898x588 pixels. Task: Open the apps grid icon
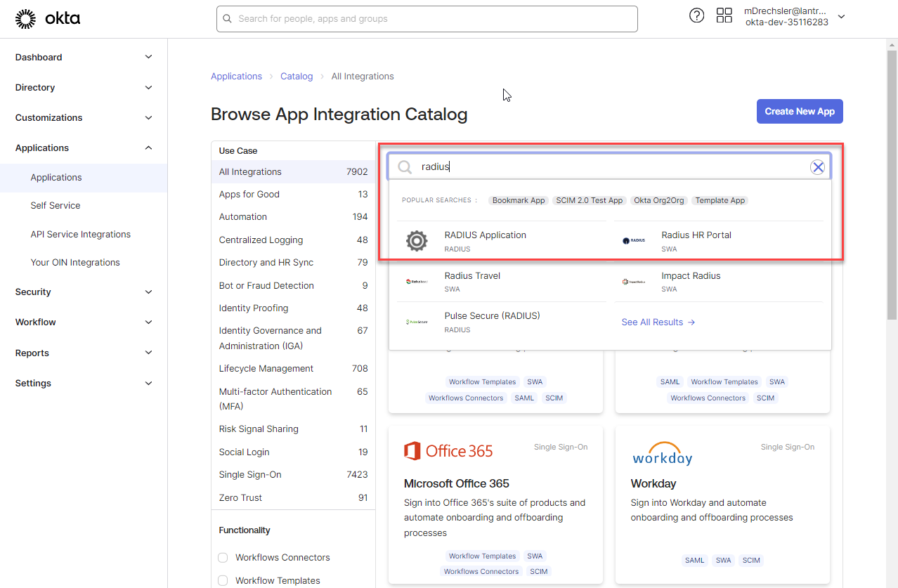[724, 15]
